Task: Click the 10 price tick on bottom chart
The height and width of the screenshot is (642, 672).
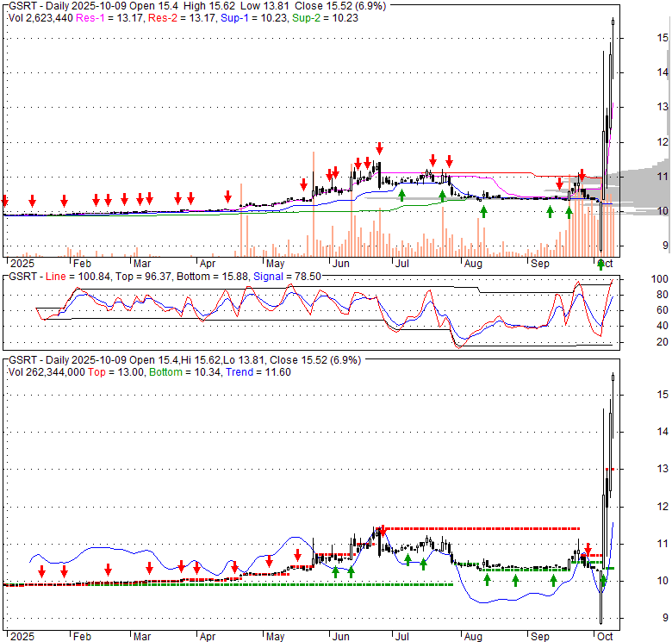Action: [663, 581]
